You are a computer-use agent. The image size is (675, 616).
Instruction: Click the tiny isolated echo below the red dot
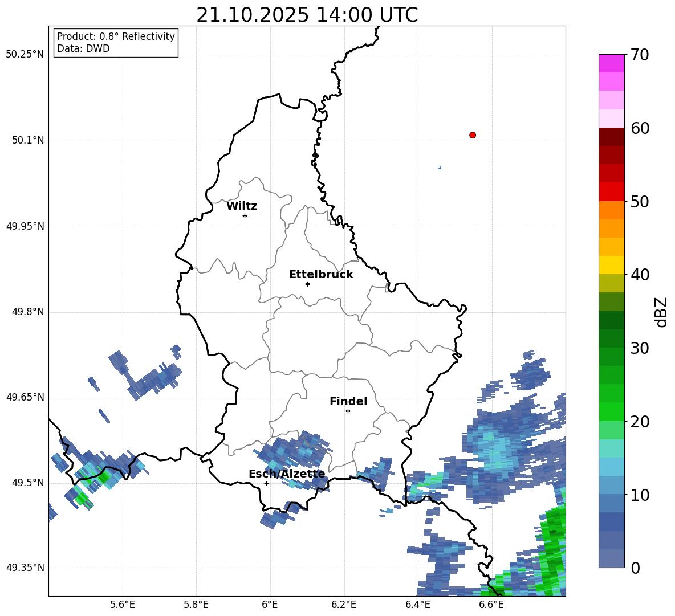click(x=440, y=168)
